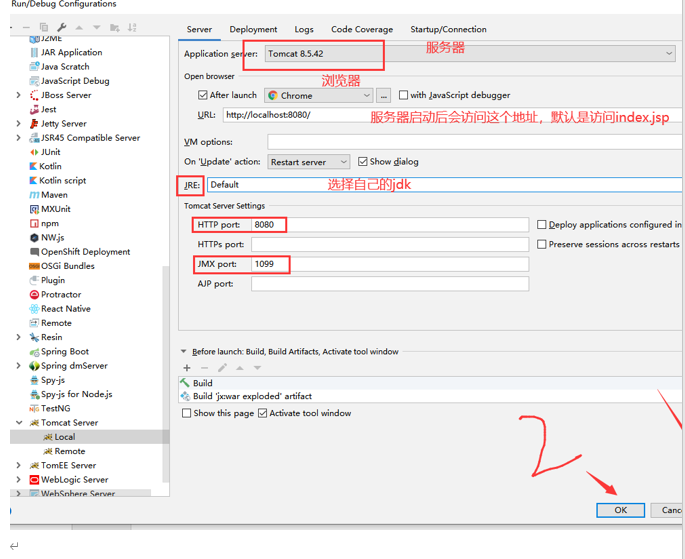Enable Deploy applications configured checkbox
685x559 pixels.
(x=542, y=224)
